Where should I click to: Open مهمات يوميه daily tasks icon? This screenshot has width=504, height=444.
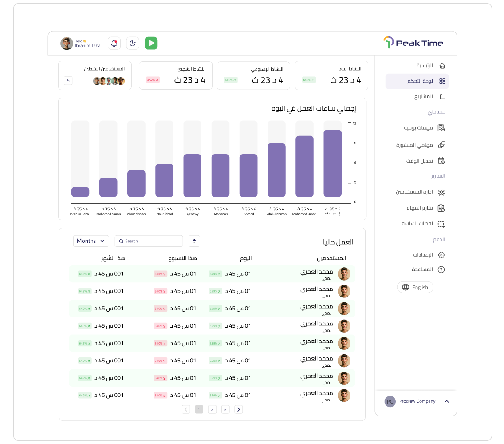[x=441, y=128]
